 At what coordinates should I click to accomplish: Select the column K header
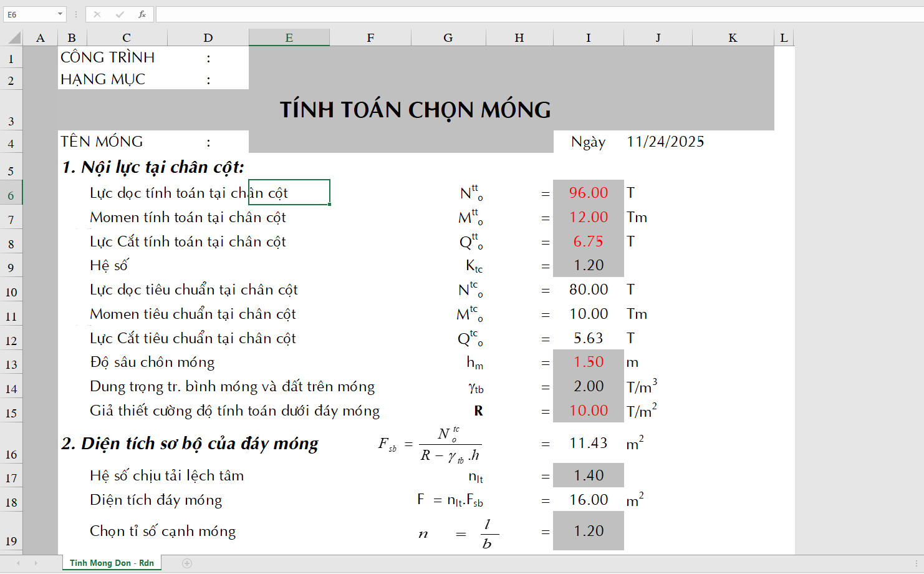click(732, 37)
